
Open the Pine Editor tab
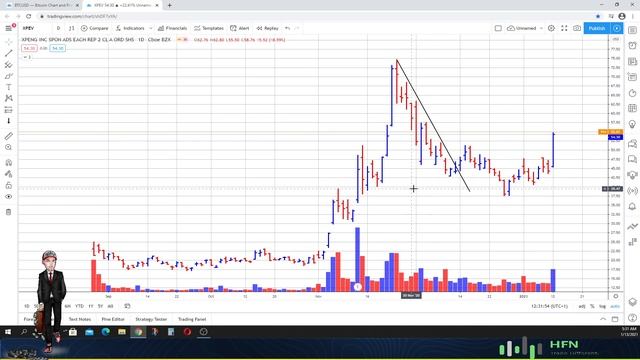click(x=113, y=319)
